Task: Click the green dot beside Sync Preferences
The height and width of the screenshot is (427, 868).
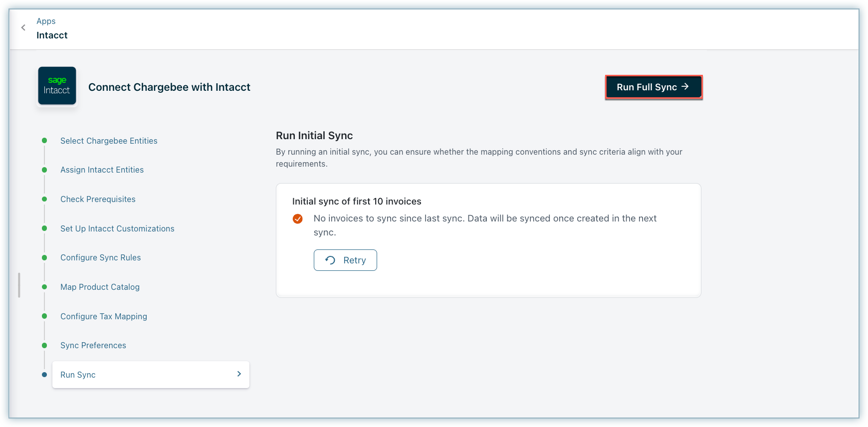Action: (44, 345)
